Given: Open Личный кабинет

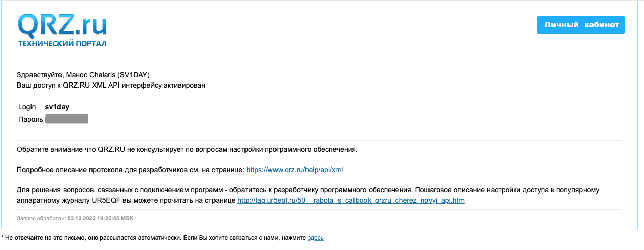Looking at the screenshot, I should 580,25.
